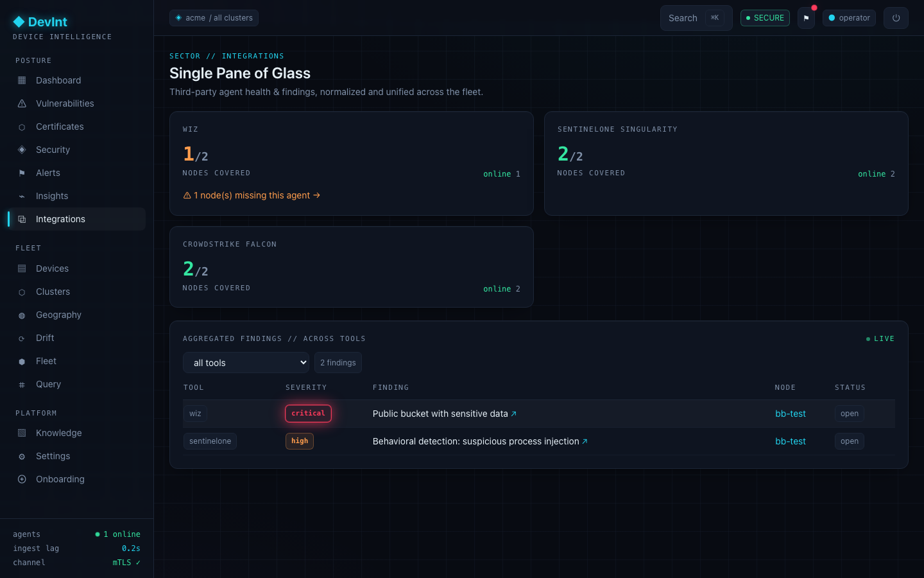
Task: Open the Geography view
Action: coord(76,315)
